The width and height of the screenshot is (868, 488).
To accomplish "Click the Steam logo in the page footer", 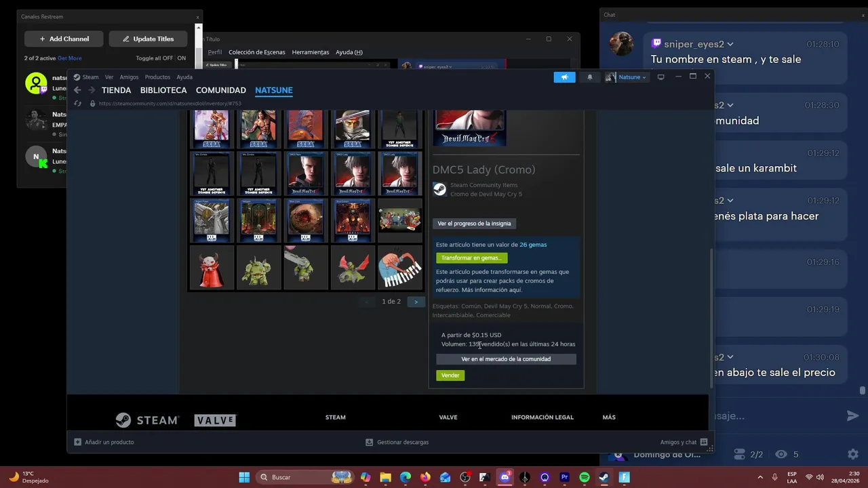I will pyautogui.click(x=147, y=420).
